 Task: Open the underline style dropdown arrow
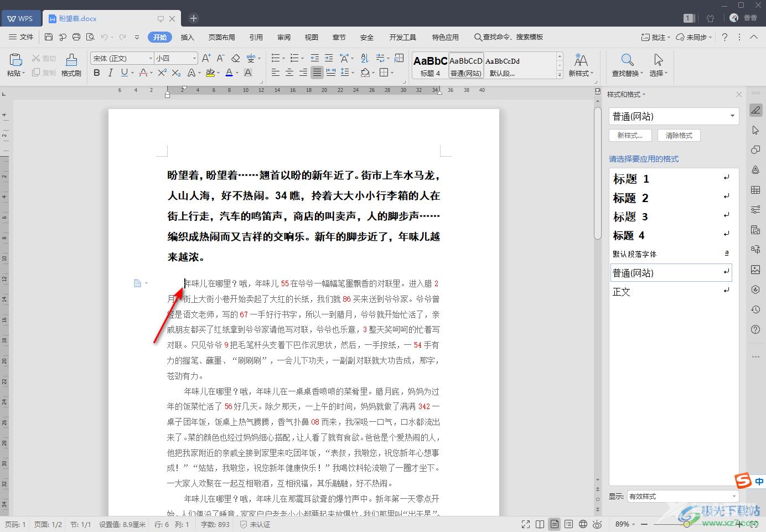click(133, 73)
